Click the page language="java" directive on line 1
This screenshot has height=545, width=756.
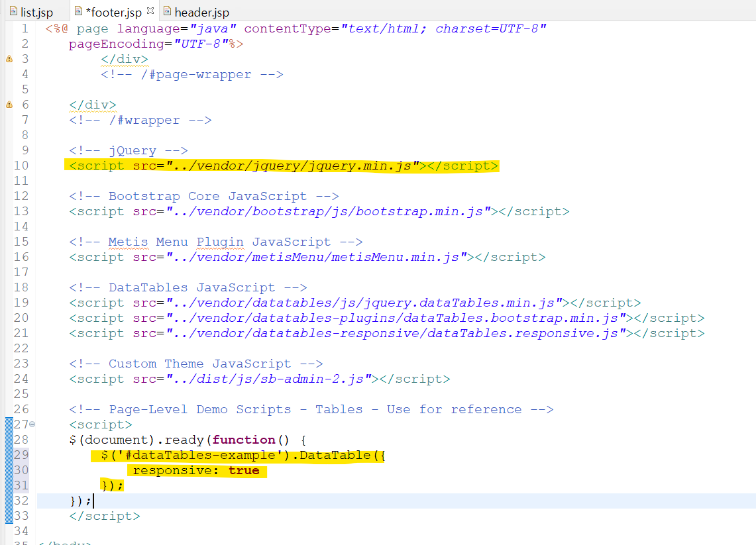tap(296, 28)
